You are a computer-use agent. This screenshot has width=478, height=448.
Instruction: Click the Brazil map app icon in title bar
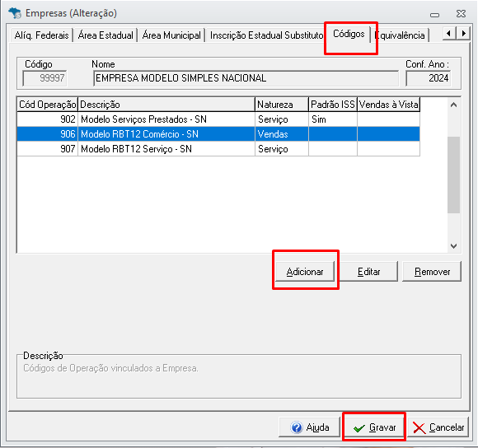(15, 13)
